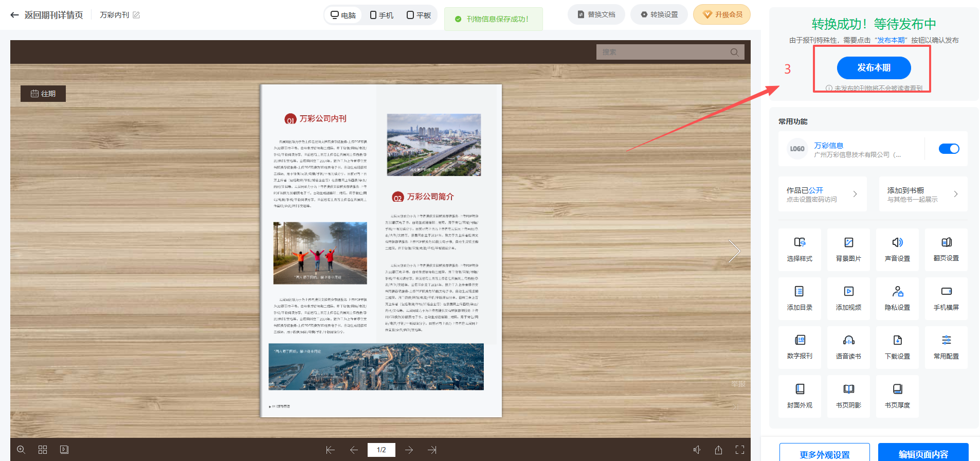Click the search input field
Screen dimensions: 980x461
663,52
